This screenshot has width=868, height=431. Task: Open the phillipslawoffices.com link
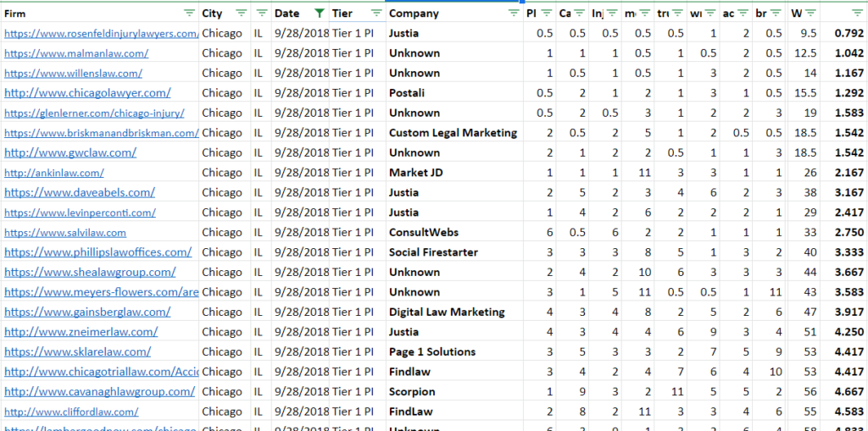pos(98,252)
